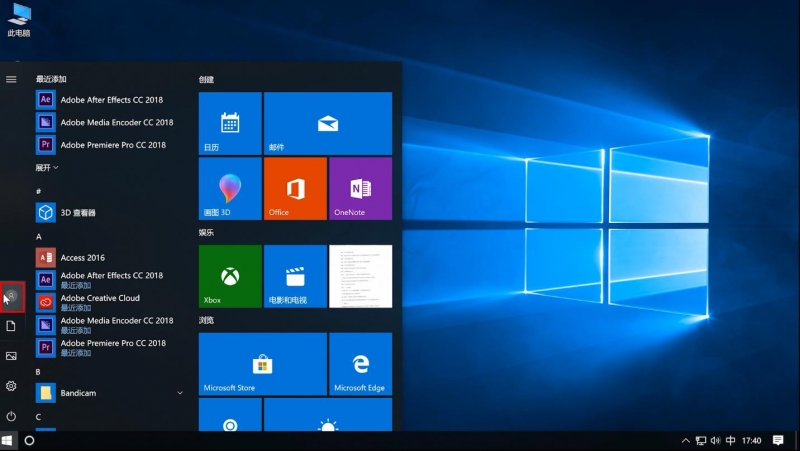Open Adobe Media Encoder CC 2018 under section A
This screenshot has height=451, width=800.
[110, 325]
